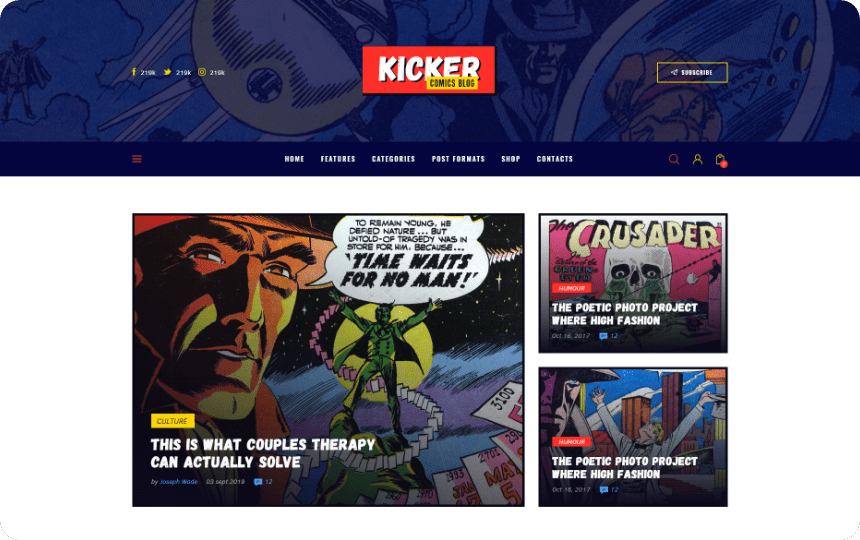Open the Home menu item

294,159
